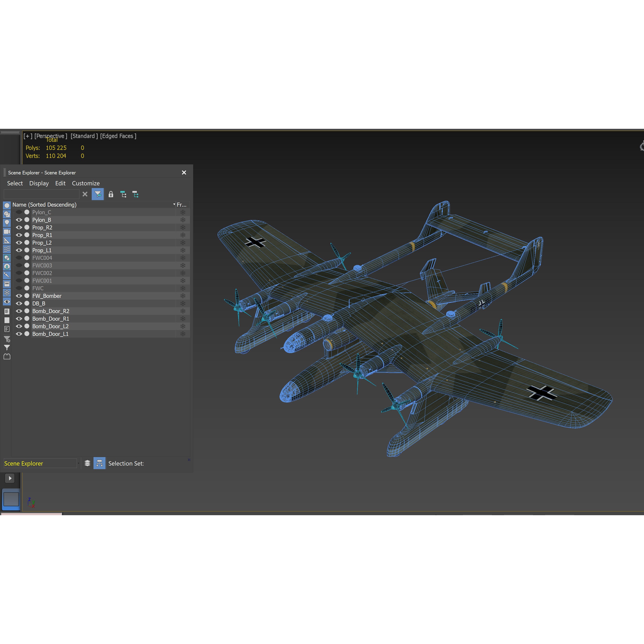Select the sort-by-hierarchy icon near Selection Set
Viewport: 644px width, 644px height.
click(99, 463)
